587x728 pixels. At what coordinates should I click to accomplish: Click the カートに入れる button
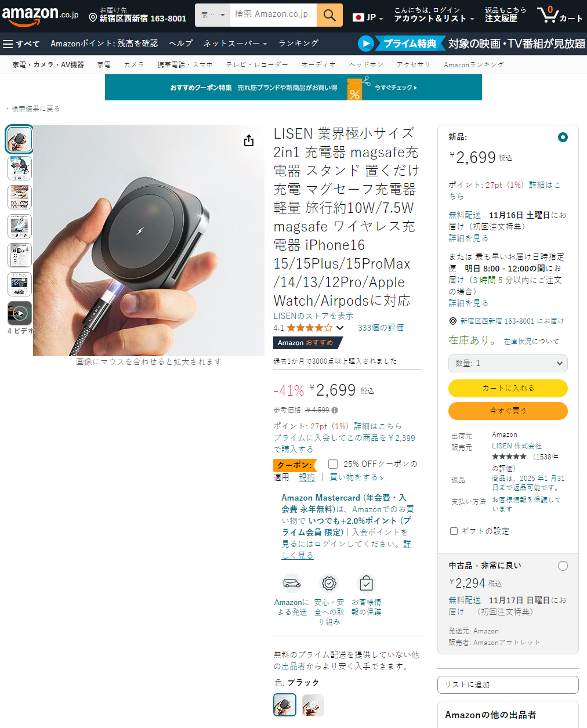point(508,388)
